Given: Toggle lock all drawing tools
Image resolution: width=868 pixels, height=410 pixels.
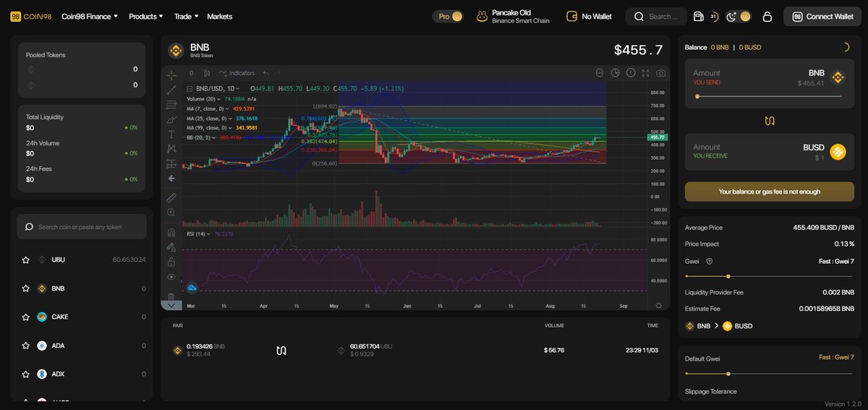Looking at the screenshot, I should (171, 262).
